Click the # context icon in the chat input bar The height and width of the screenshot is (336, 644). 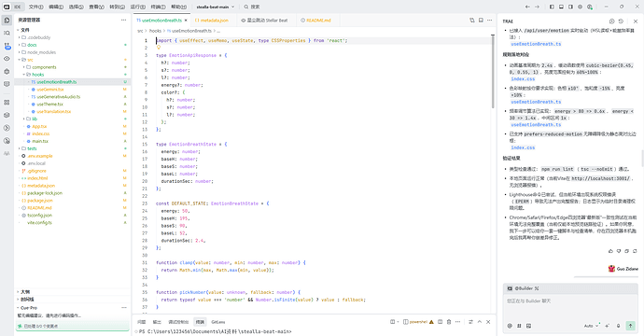(x=519, y=326)
